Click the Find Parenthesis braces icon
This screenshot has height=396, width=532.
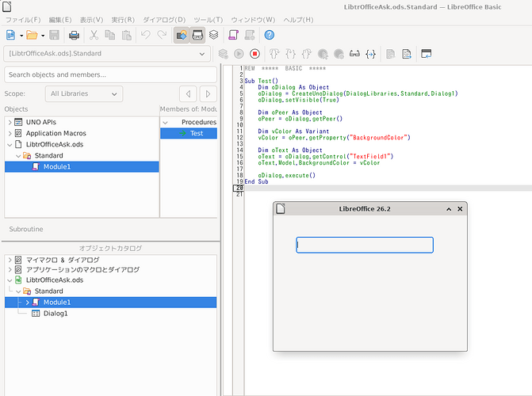click(370, 54)
